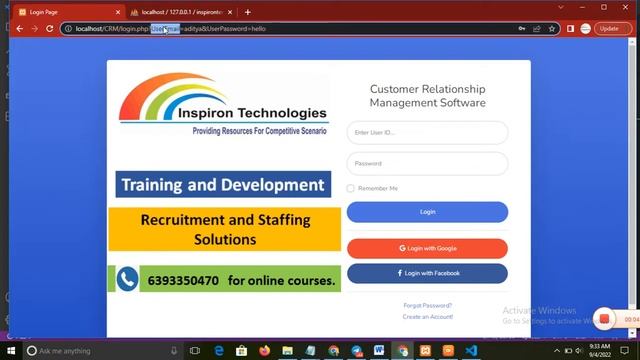Open Task View on the taskbar
Viewport: 640px width, 360px height.
click(x=195, y=351)
